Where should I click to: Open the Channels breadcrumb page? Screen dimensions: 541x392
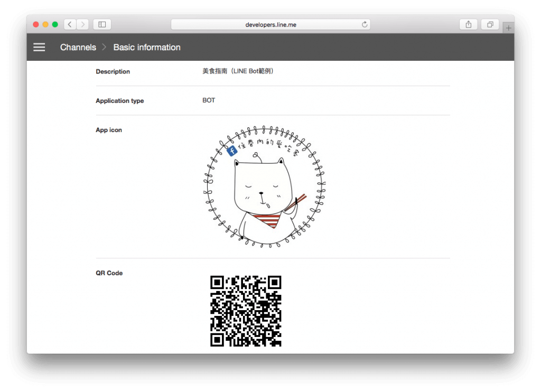pyautogui.click(x=78, y=47)
